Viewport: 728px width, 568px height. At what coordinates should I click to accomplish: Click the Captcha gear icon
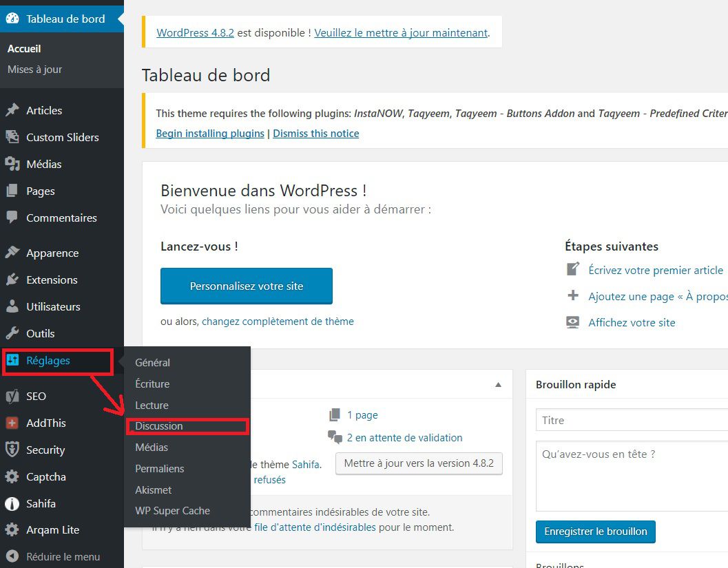(x=12, y=476)
